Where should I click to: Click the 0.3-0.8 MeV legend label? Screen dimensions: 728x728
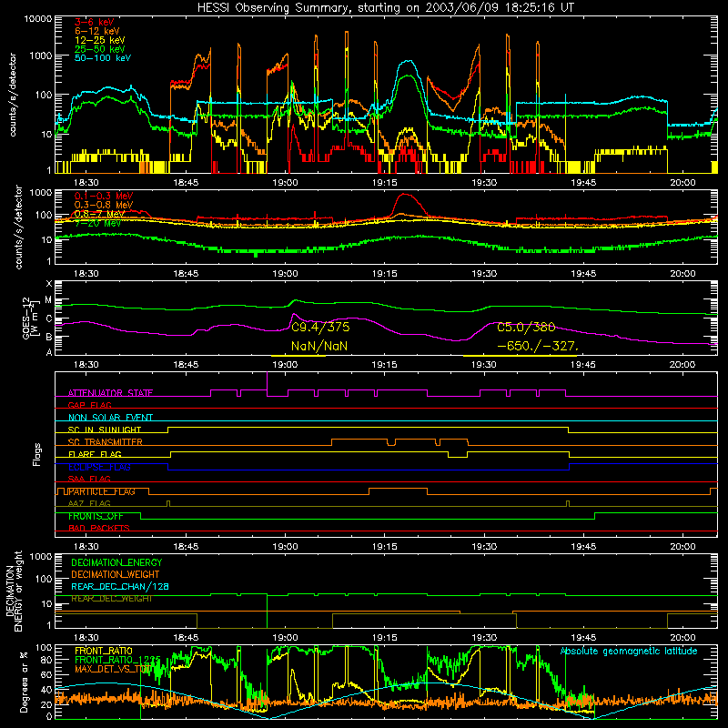pyautogui.click(x=104, y=205)
